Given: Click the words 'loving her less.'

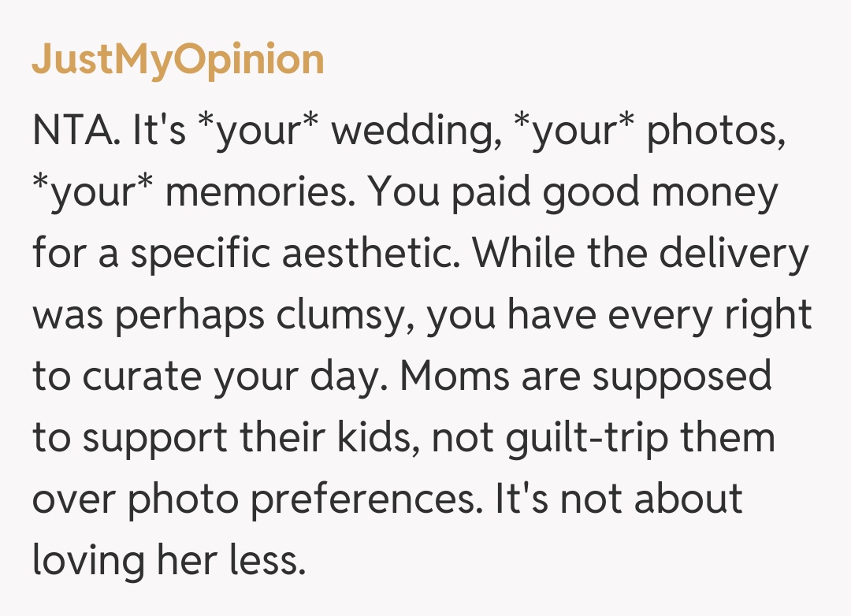Looking at the screenshot, I should [x=168, y=561].
